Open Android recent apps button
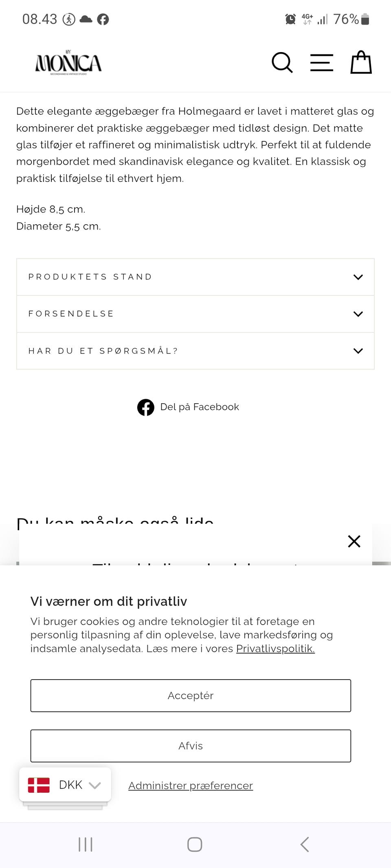Image resolution: width=391 pixels, height=868 pixels. (86, 844)
